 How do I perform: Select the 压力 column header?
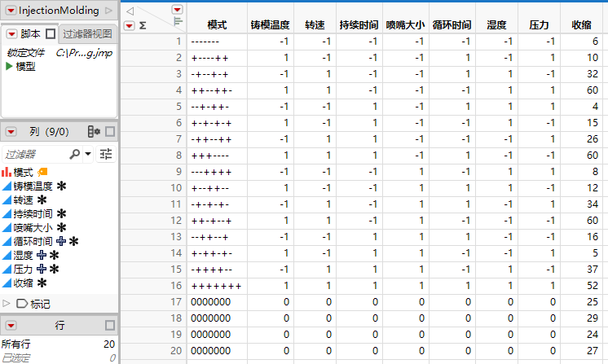[539, 24]
